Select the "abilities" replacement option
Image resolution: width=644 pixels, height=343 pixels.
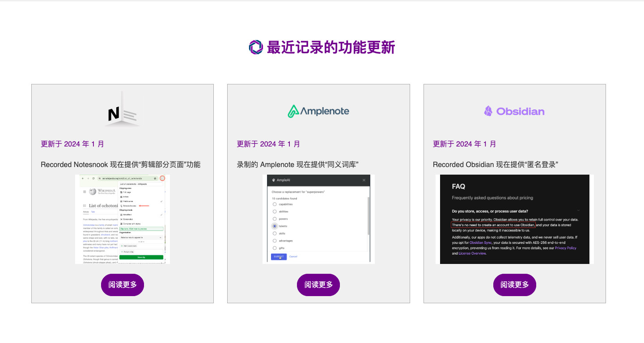(275, 211)
